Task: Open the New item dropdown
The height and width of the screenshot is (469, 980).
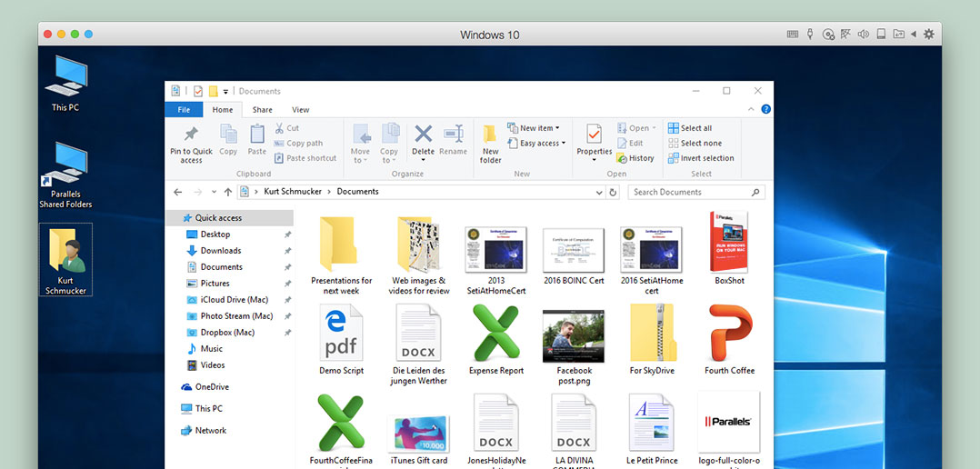Action: pyautogui.click(x=533, y=128)
